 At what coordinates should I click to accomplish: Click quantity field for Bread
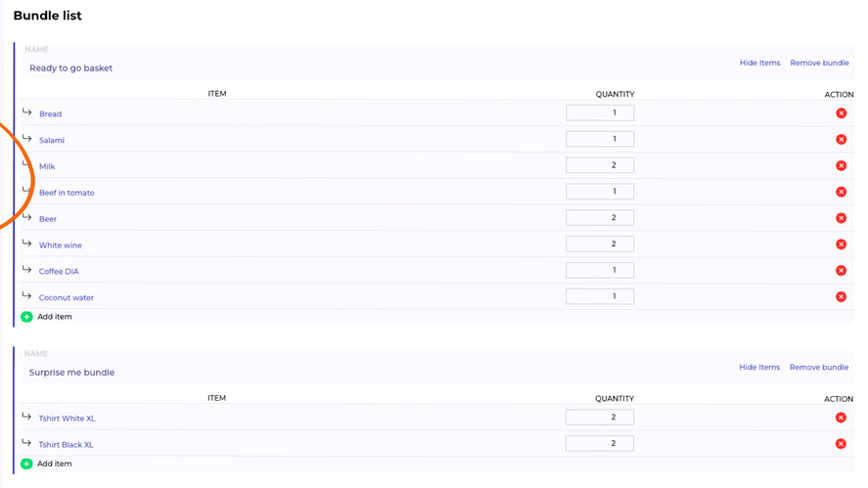pyautogui.click(x=600, y=112)
